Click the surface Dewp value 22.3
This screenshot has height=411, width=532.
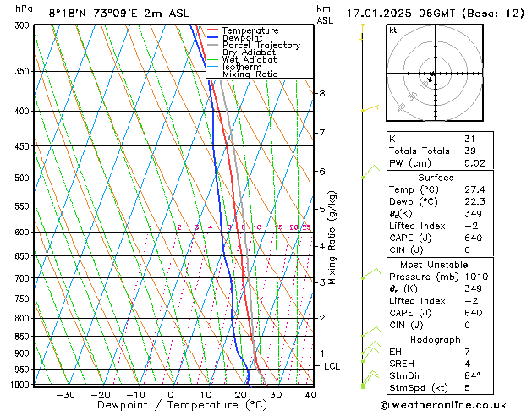475,201
